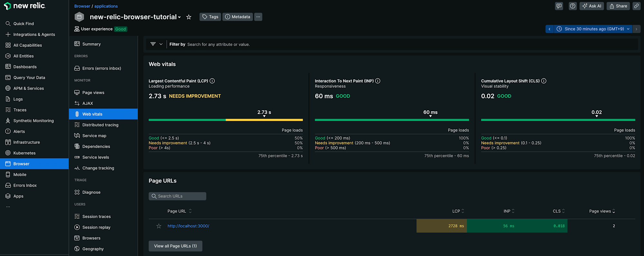Select Change tracking item
Image resolution: width=644 pixels, height=256 pixels.
(x=103, y=168)
